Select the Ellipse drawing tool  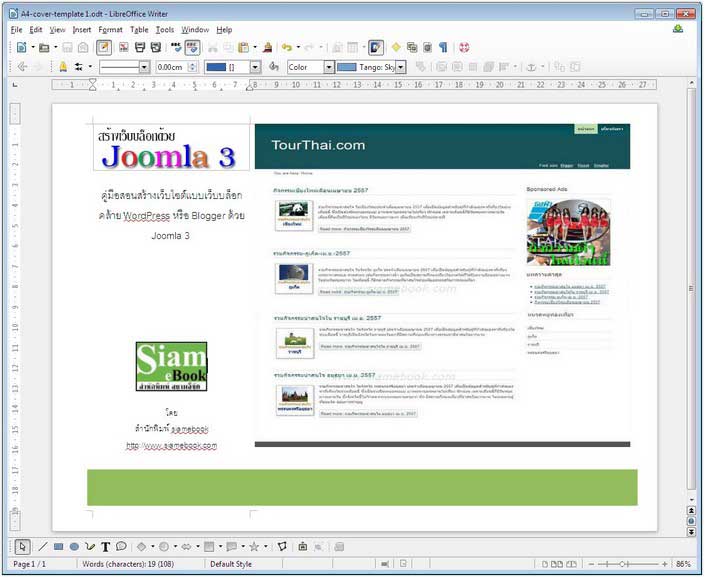[x=74, y=547]
